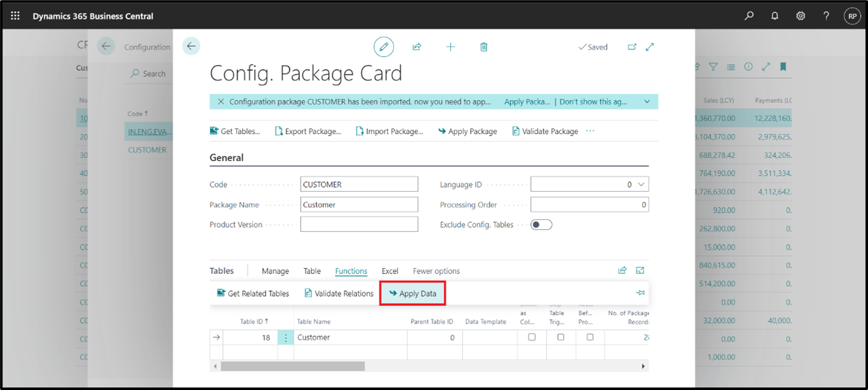Viewport: 868px width, 390px height.
Task: Open IN.ENG.EVA... package in background list
Action: 150,132
